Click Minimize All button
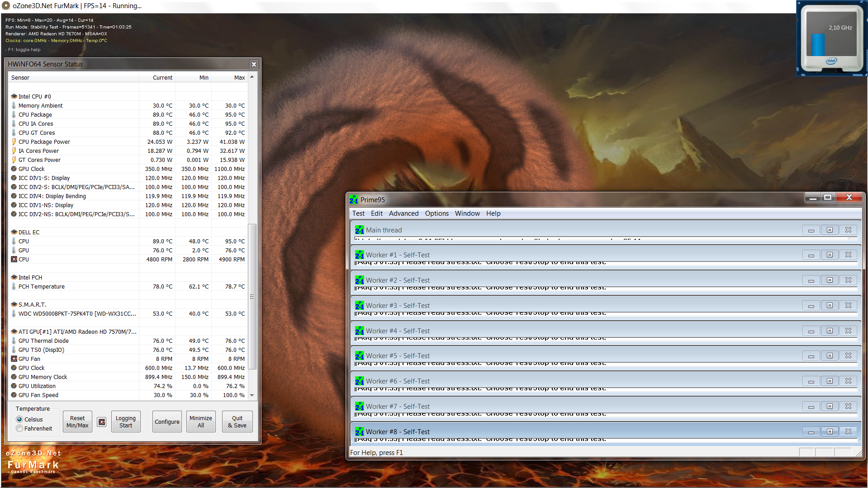Image resolution: width=868 pixels, height=488 pixels. 201,422
